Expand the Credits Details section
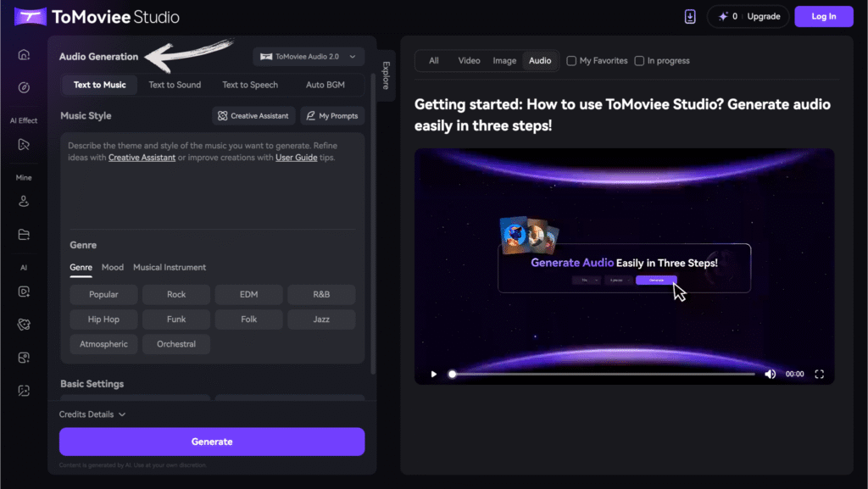 click(x=92, y=414)
